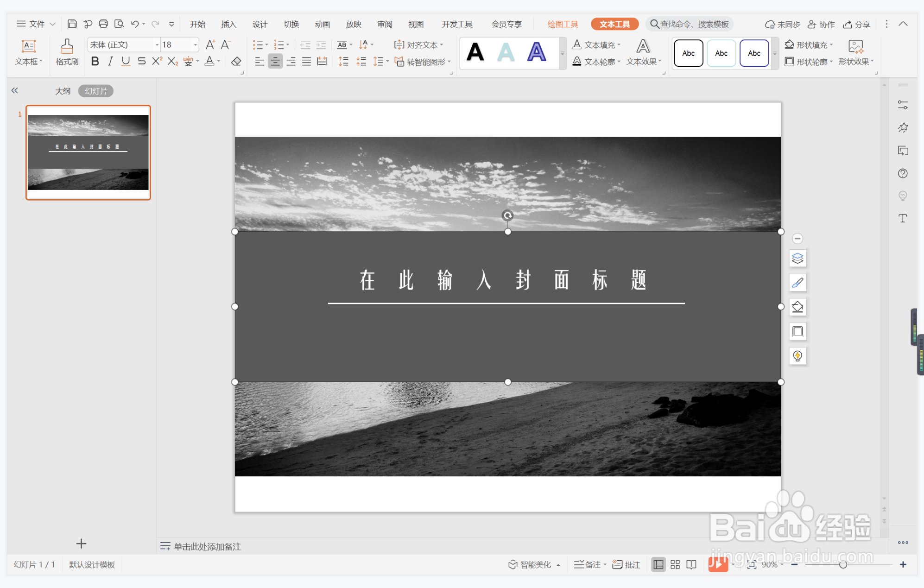The image size is (924, 588).
Task: Start slideshow with orange play icon
Action: click(x=717, y=564)
